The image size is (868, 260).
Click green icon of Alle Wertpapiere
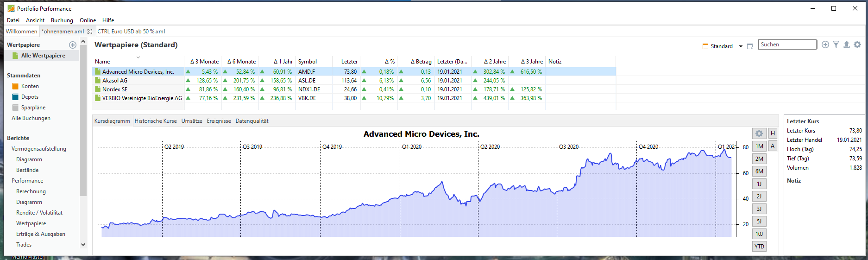point(14,56)
